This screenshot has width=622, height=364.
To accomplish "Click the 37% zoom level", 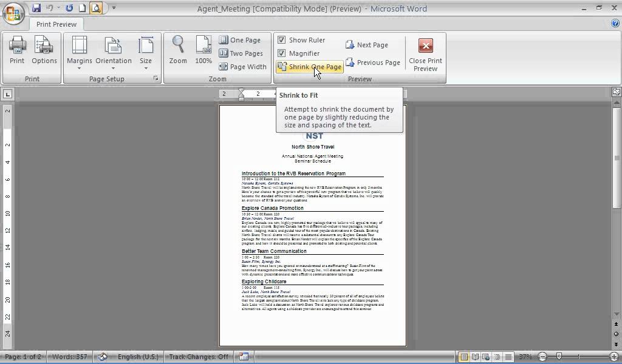I will pyautogui.click(x=525, y=357).
